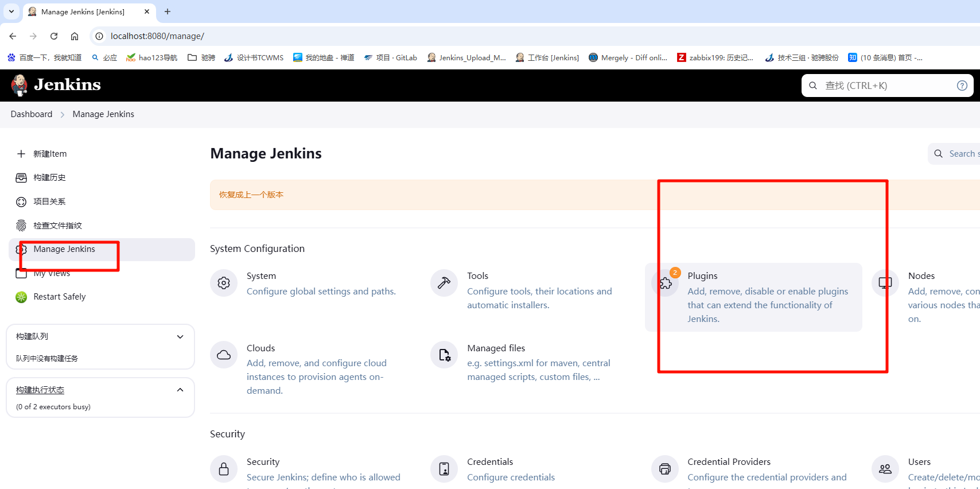Screen dimensions: 980x489
Task: Click the fingerprint icon for 检查文件指纹
Action: coord(21,226)
